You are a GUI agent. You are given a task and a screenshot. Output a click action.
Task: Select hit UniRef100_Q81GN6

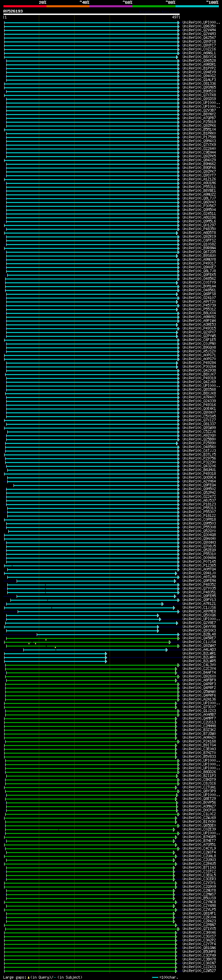[199, 948]
